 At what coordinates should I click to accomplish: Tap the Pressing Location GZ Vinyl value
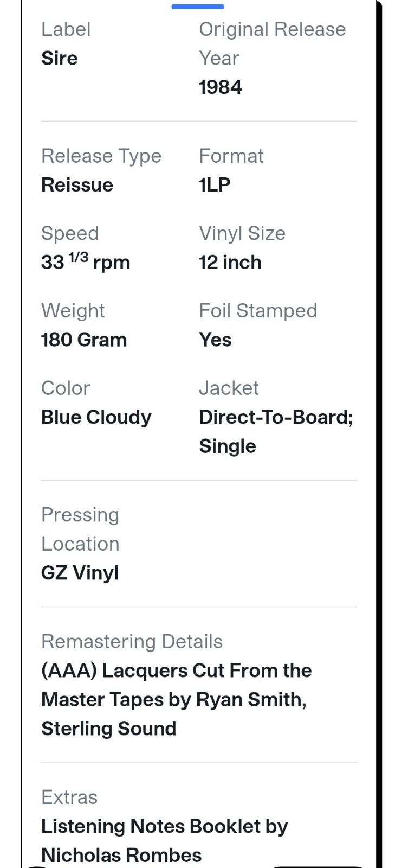tap(80, 573)
